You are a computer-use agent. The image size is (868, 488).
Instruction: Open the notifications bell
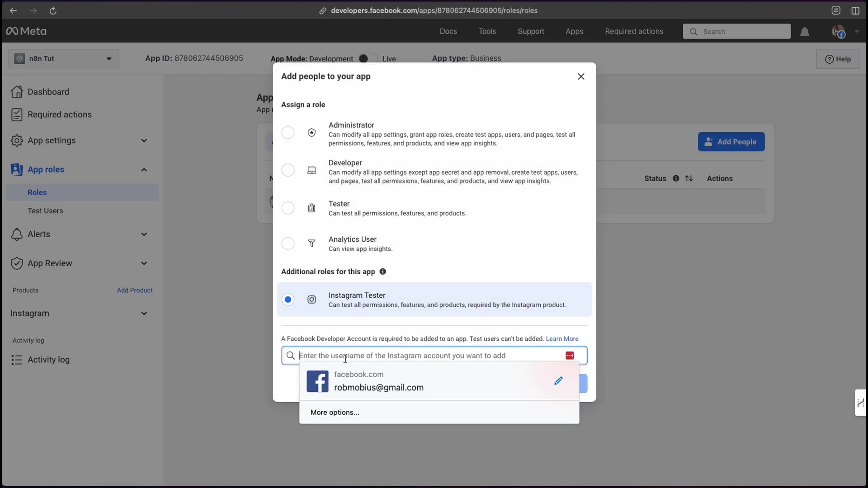(x=805, y=32)
